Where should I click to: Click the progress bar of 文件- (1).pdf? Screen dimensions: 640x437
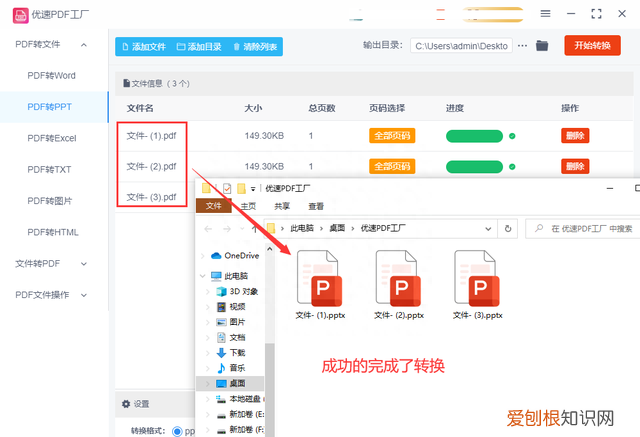pyautogui.click(x=474, y=136)
